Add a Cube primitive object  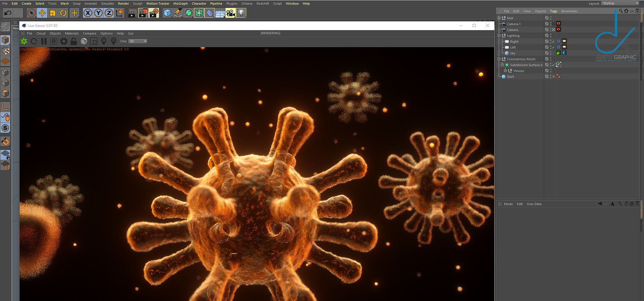coord(167,13)
